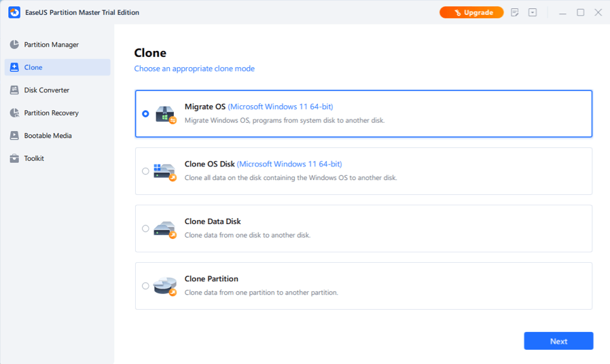
Task: Click the Clone Partition disk icon
Action: 165,286
